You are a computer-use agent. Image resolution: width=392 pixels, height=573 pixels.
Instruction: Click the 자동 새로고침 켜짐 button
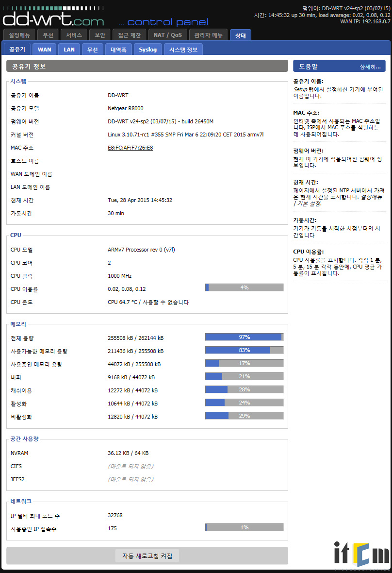147,556
